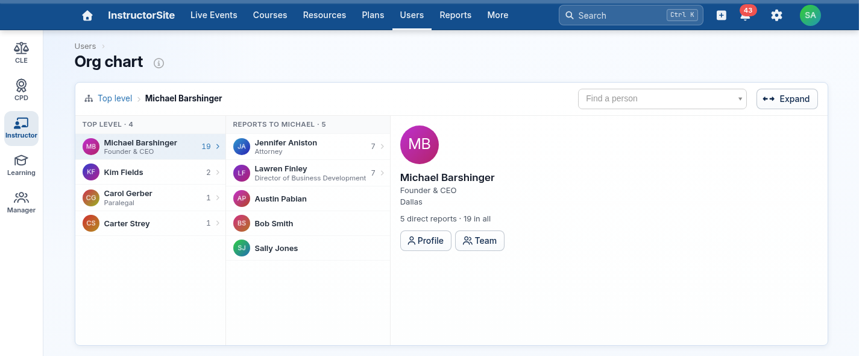Click the BS avatar for Bob Smith
The width and height of the screenshot is (868, 356).
click(x=242, y=223)
